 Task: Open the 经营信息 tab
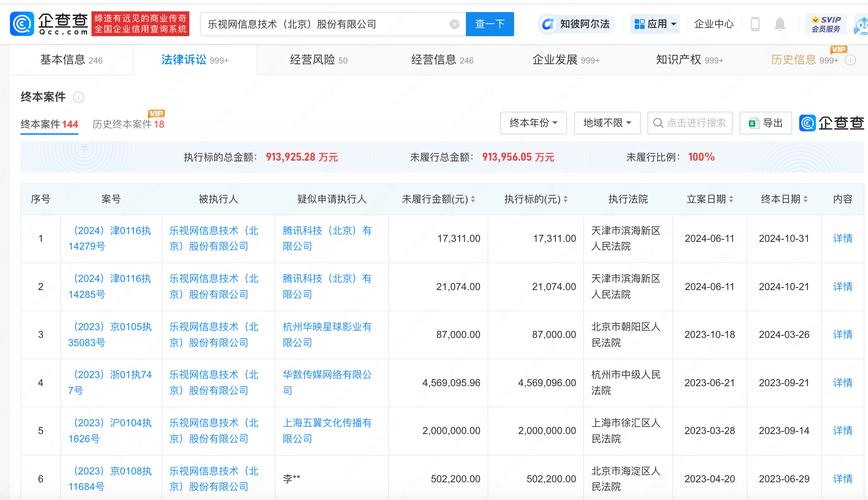[442, 60]
